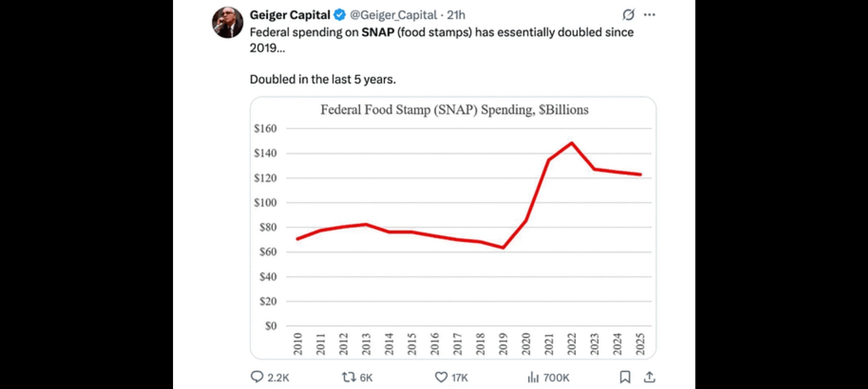Open the view analytics bar-chart icon
Image resolution: width=868 pixels, height=389 pixels.
(x=533, y=377)
